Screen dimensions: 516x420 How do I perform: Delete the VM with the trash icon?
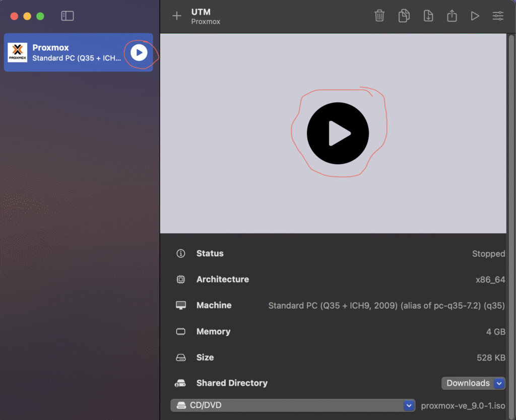[x=379, y=16]
